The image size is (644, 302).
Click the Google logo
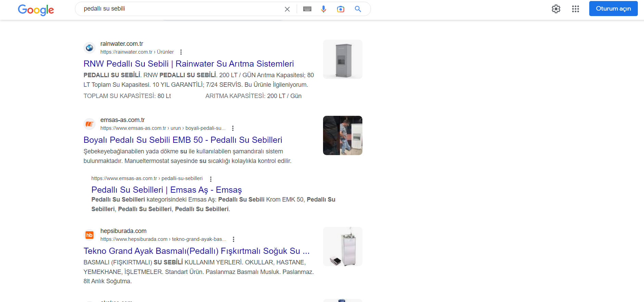36,10
